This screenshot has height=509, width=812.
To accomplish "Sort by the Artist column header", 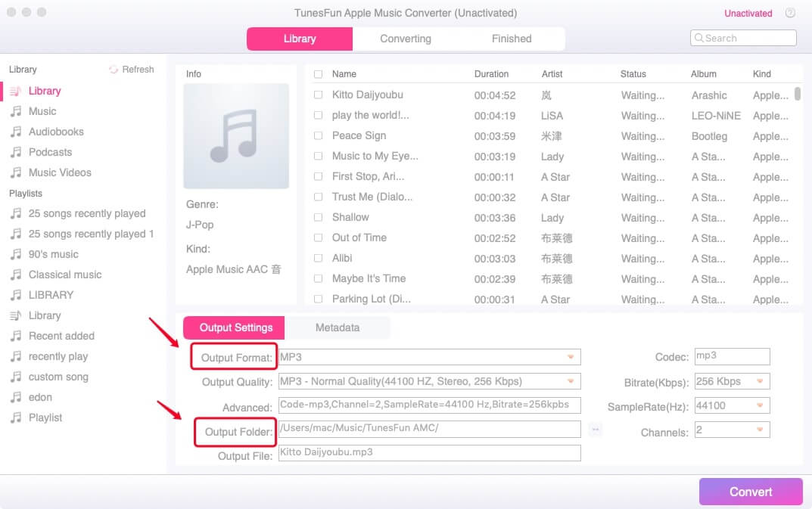I will [552, 74].
